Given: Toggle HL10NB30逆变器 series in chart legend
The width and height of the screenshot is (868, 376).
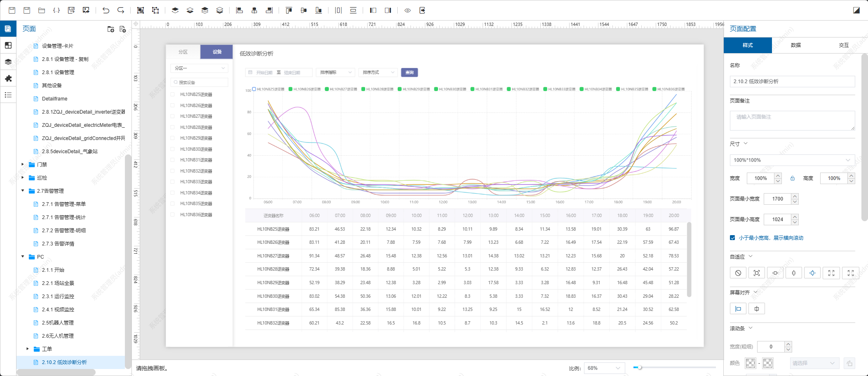Looking at the screenshot, I should (450, 89).
